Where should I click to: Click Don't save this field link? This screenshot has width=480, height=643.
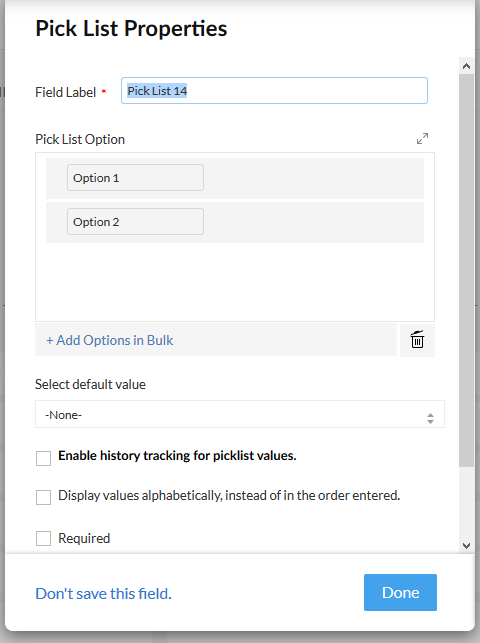coord(103,593)
